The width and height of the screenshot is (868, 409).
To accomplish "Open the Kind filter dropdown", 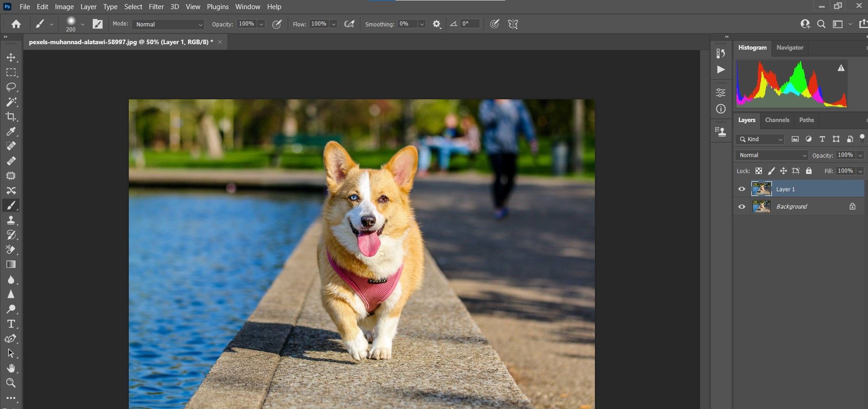I will click(x=760, y=139).
